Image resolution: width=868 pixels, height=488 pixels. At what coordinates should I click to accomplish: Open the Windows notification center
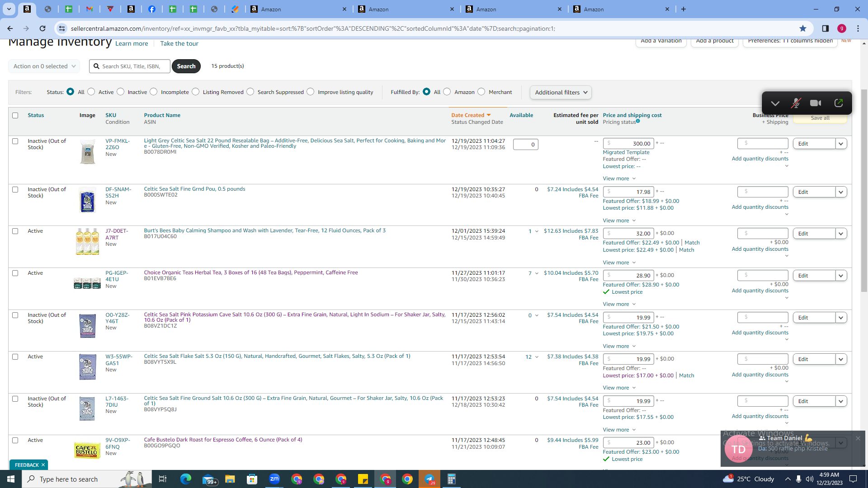pos(853,479)
